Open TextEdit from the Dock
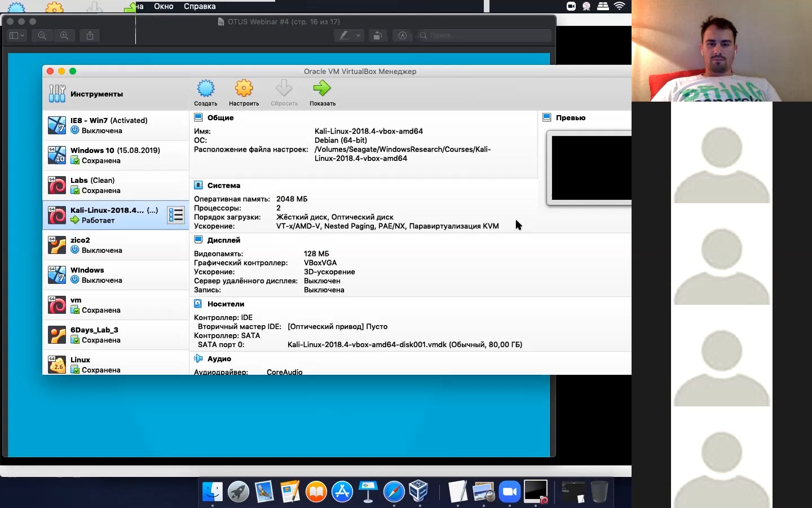This screenshot has height=508, width=812. [x=457, y=492]
